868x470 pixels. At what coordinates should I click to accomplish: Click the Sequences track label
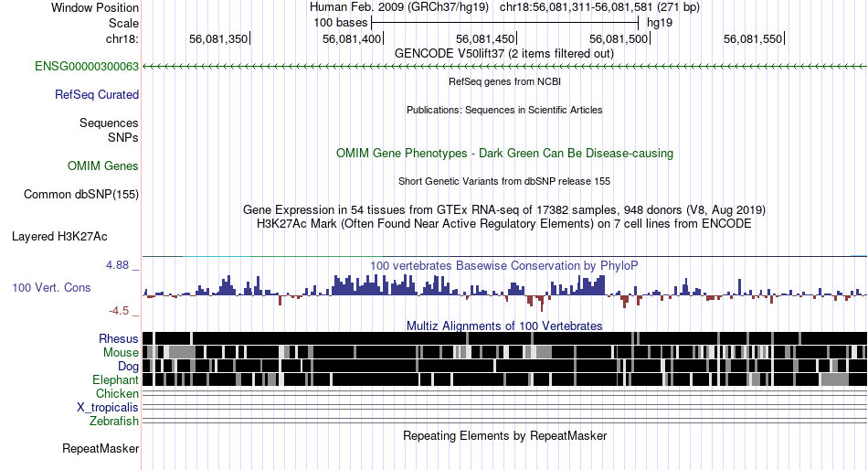click(x=109, y=123)
